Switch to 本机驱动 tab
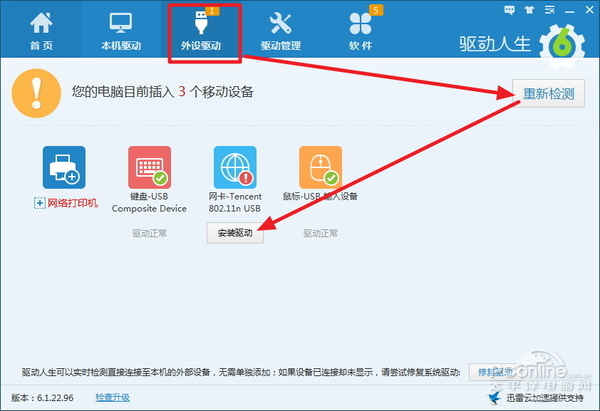Image resolution: width=600 pixels, height=411 pixels. [x=121, y=31]
